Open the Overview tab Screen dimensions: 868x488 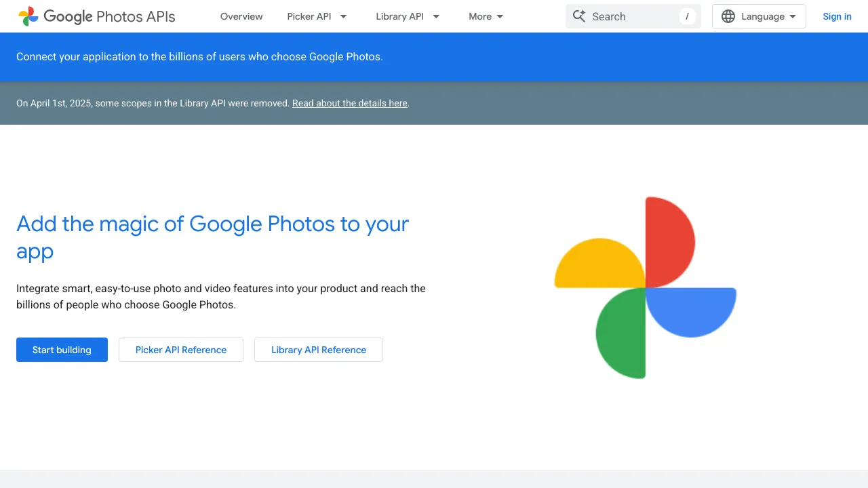pyautogui.click(x=241, y=16)
